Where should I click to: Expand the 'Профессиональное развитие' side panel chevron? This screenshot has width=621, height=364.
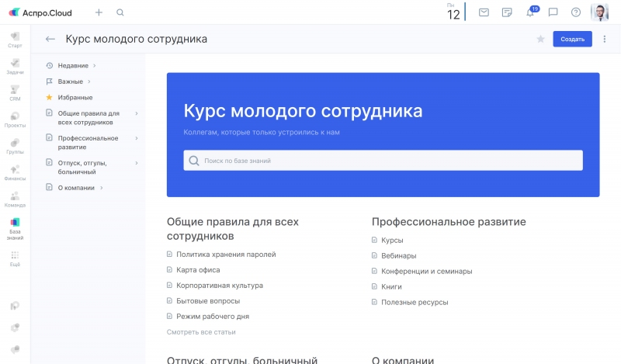(x=137, y=138)
